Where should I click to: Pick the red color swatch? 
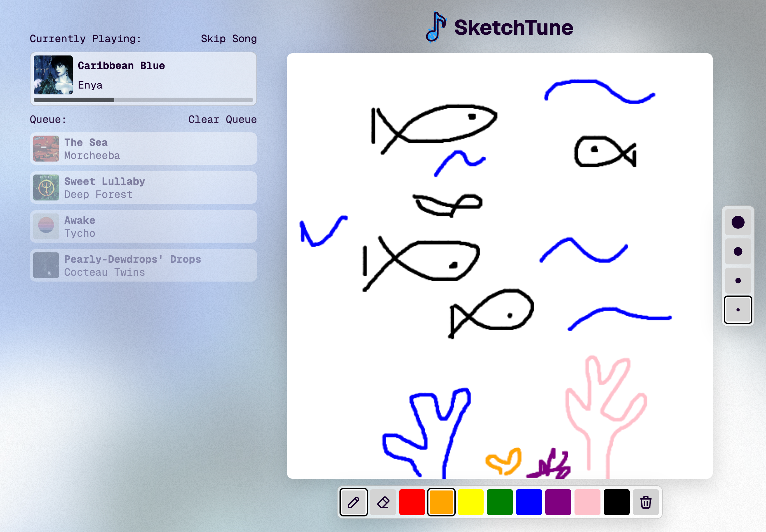point(412,502)
